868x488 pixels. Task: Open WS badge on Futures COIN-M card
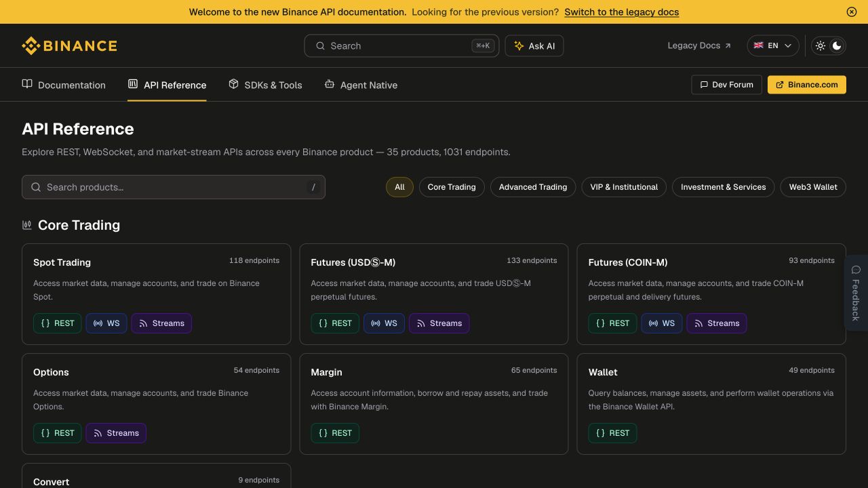pyautogui.click(x=662, y=323)
